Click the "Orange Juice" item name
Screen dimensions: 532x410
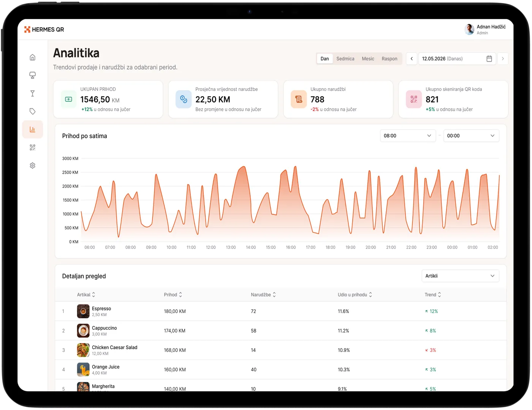pyautogui.click(x=106, y=367)
